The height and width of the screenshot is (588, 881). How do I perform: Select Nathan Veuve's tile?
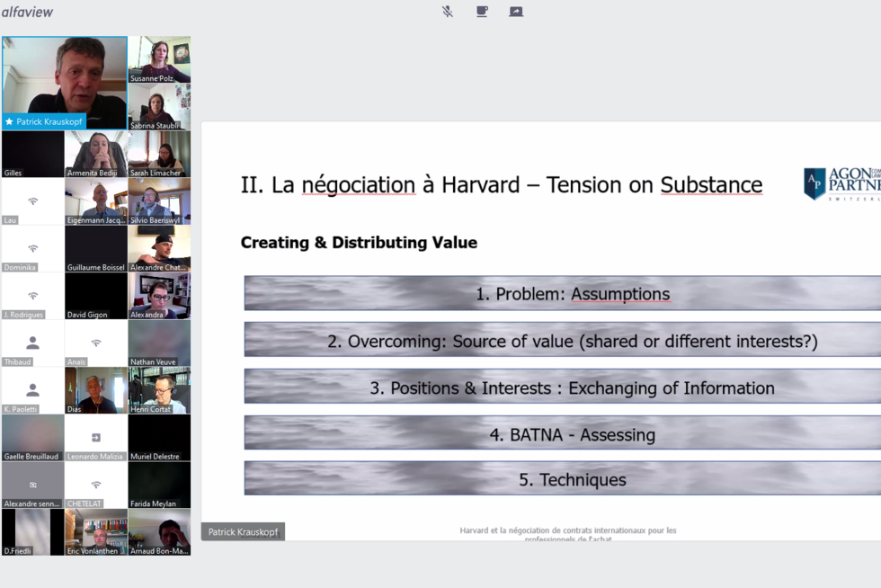[160, 343]
